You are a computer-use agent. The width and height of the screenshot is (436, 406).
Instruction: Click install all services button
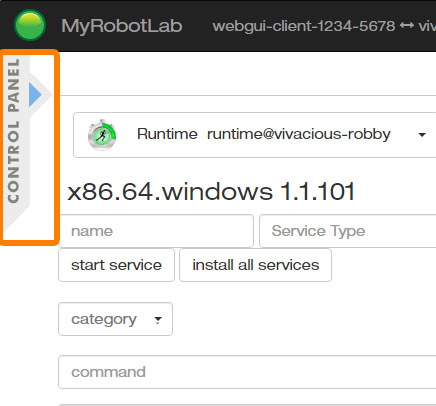click(256, 265)
